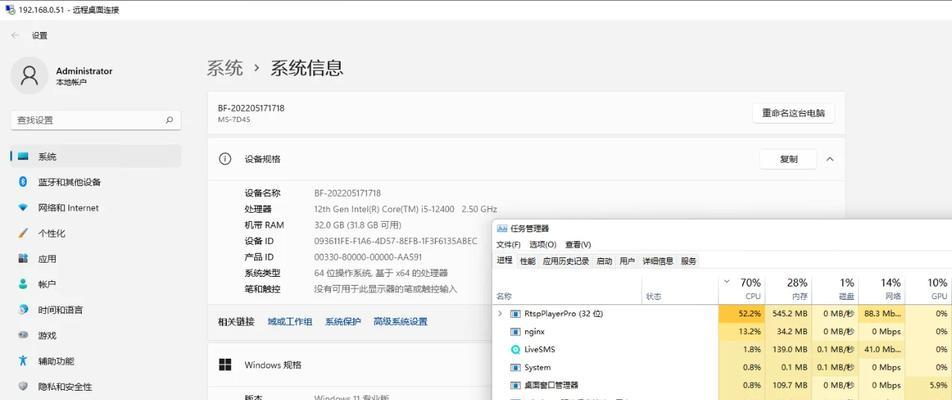The width and height of the screenshot is (952, 400).
Task: Open the 文件(F) menu
Action: pyautogui.click(x=508, y=245)
